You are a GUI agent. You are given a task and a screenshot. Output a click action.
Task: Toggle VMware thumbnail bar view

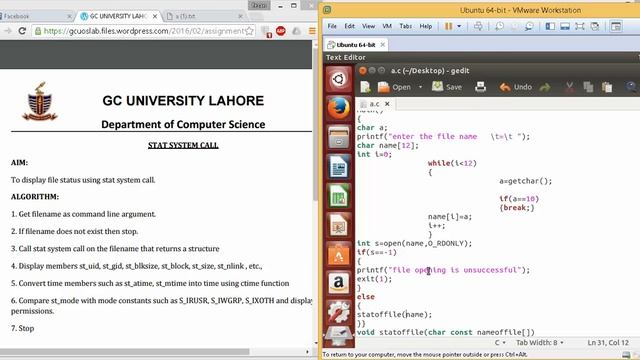(565, 26)
